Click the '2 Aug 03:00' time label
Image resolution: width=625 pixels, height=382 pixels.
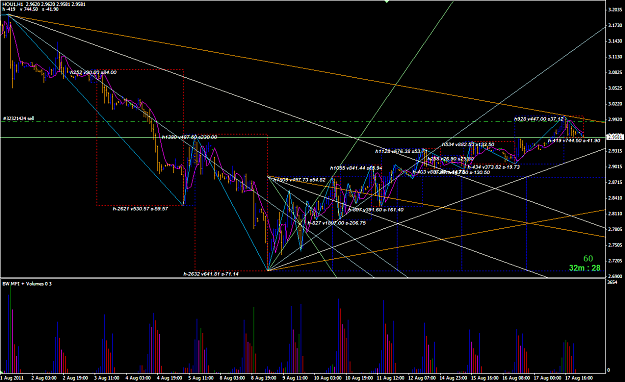pyautogui.click(x=44, y=378)
